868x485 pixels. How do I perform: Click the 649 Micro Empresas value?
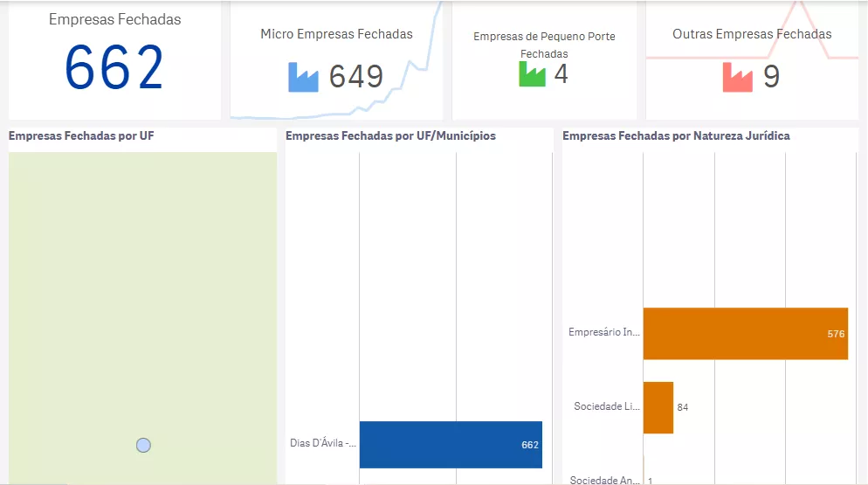tap(356, 77)
